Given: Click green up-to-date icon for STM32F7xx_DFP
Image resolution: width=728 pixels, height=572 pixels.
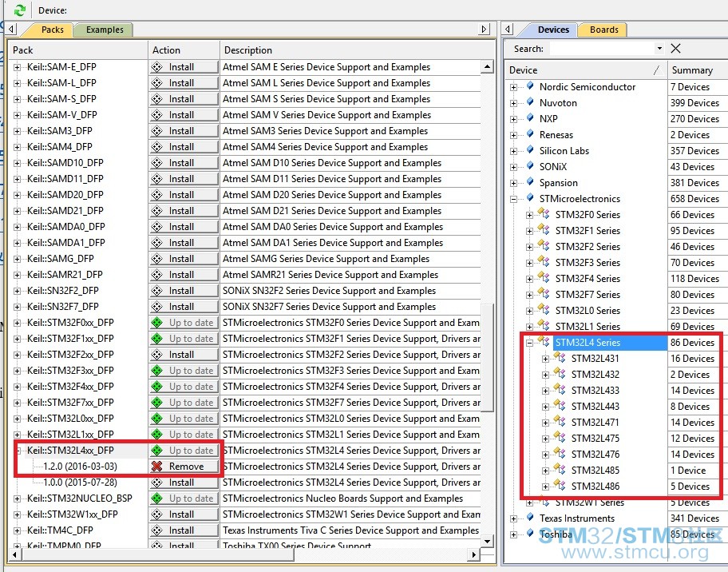Looking at the screenshot, I should pyautogui.click(x=157, y=403).
